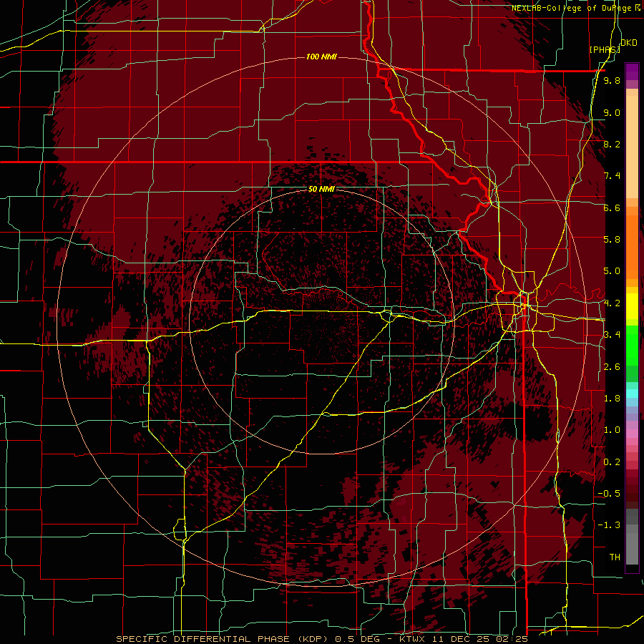Click the -0.5 scale value
The image size is (644, 644).
(609, 494)
